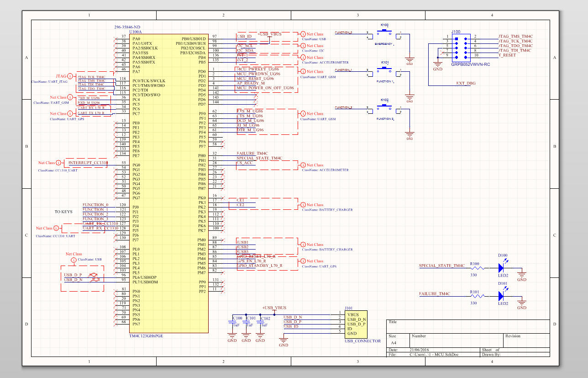Select FUNCTION_3 net label at pin PJ3
588x378 pixels.
click(96, 219)
